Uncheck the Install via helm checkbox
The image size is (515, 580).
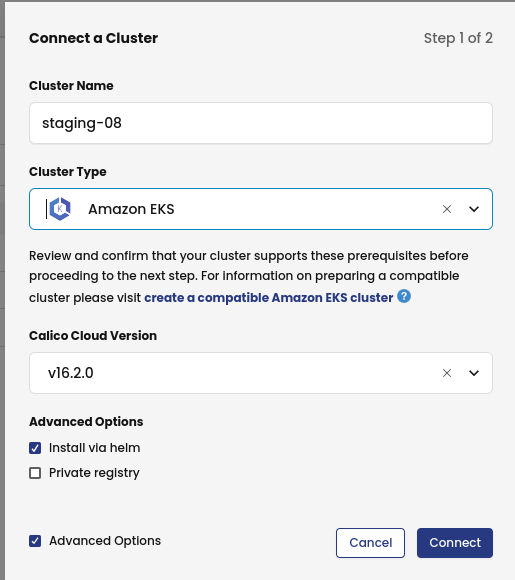[35, 448]
